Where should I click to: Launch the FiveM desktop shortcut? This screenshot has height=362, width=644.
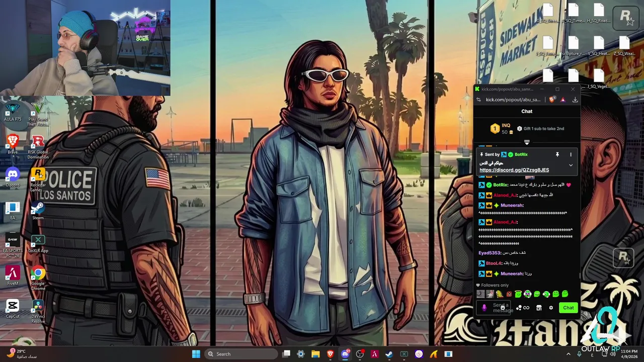(x=13, y=276)
